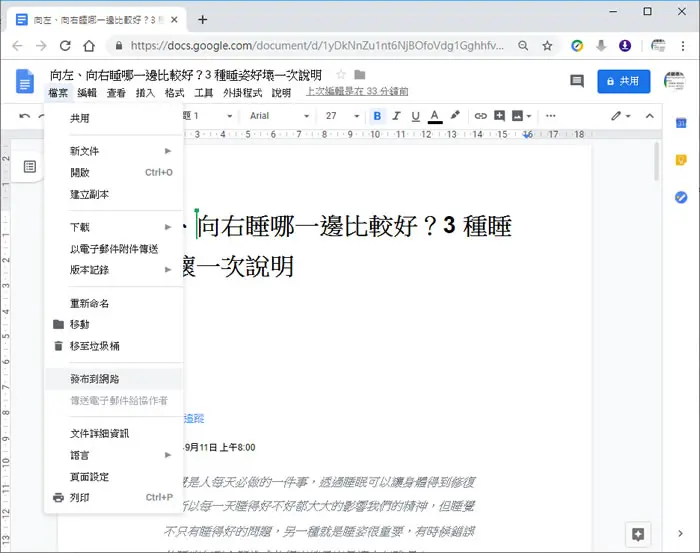Show the document outline icon
The height and width of the screenshot is (553, 700).
29,167
